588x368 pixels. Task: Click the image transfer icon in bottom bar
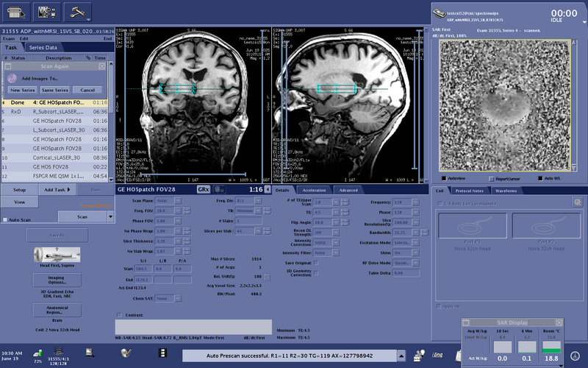point(90,353)
